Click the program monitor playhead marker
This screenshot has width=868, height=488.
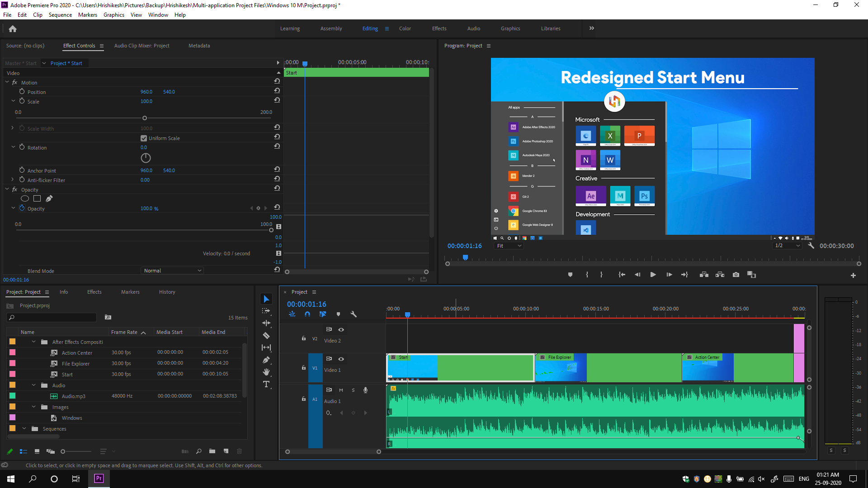tap(465, 258)
